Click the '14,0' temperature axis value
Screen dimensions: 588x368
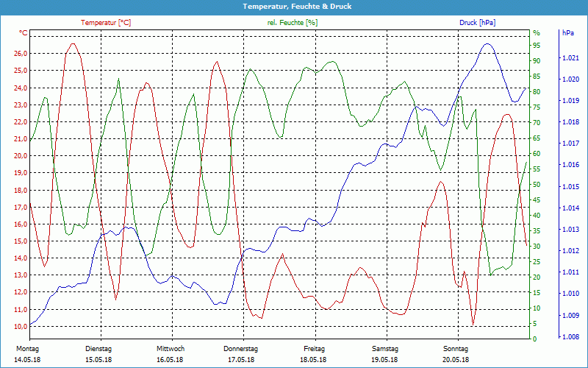coord(21,258)
